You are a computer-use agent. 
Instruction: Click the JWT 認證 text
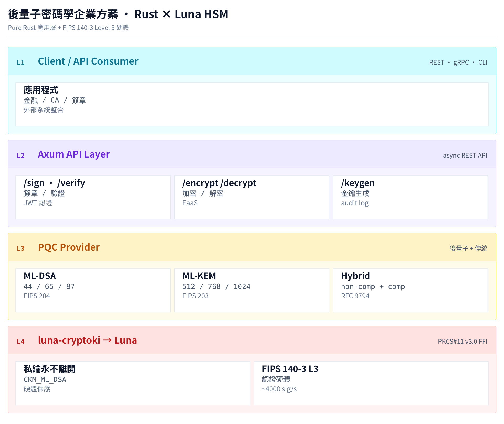click(38, 203)
